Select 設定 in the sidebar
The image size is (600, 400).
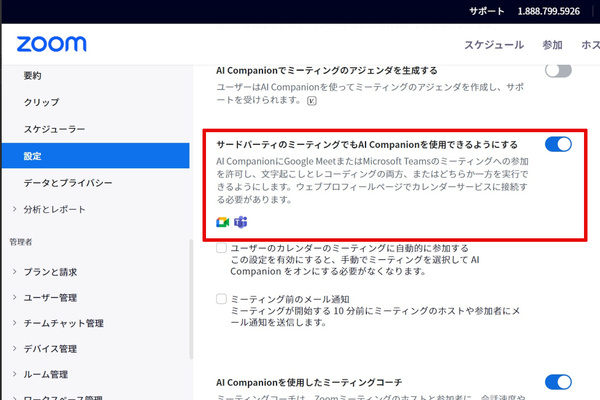95,156
